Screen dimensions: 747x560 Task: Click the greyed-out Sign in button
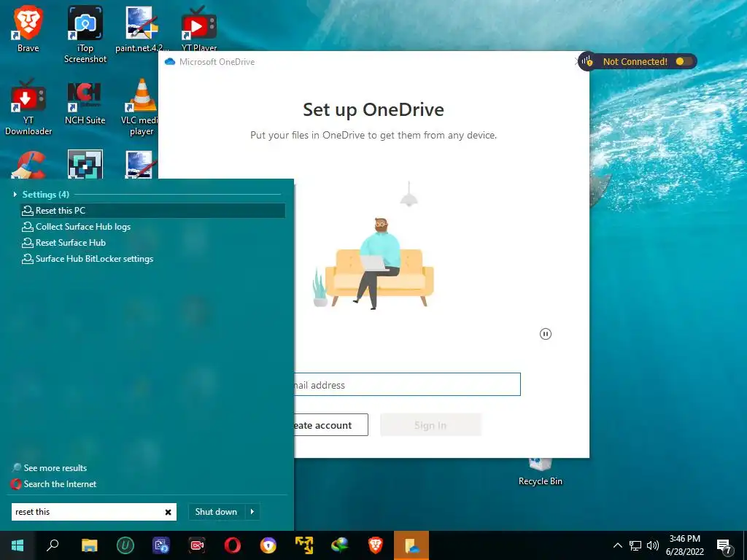[x=430, y=425]
